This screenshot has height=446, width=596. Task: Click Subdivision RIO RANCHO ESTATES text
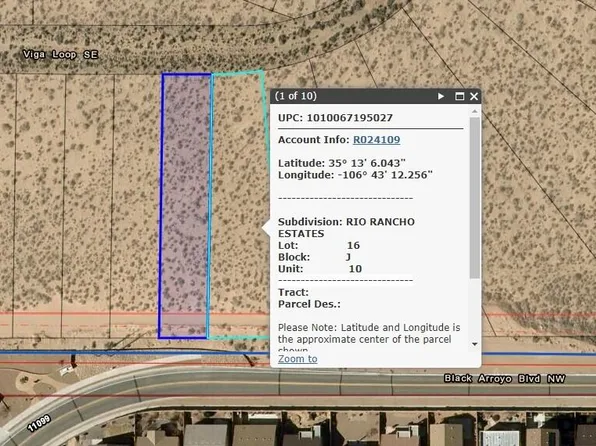[346, 227]
